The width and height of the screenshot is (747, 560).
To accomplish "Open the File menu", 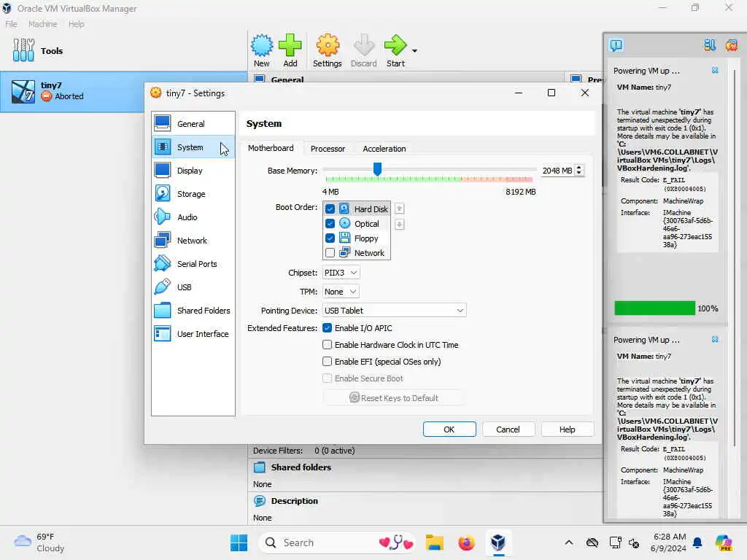I will click(11, 24).
